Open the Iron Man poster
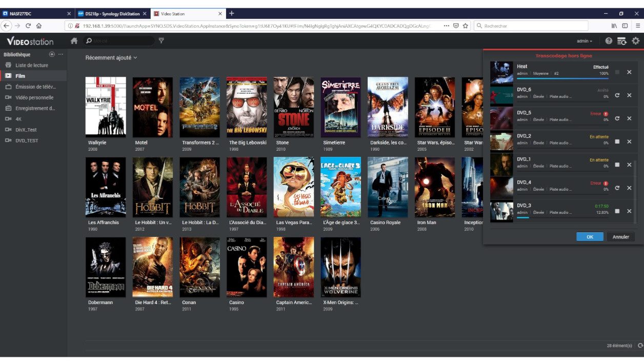Viewport: 644px width, 363px height. click(x=435, y=187)
